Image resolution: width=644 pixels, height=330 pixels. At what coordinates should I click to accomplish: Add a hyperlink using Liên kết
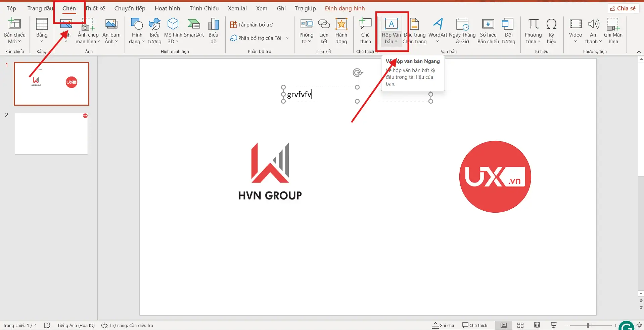click(324, 30)
